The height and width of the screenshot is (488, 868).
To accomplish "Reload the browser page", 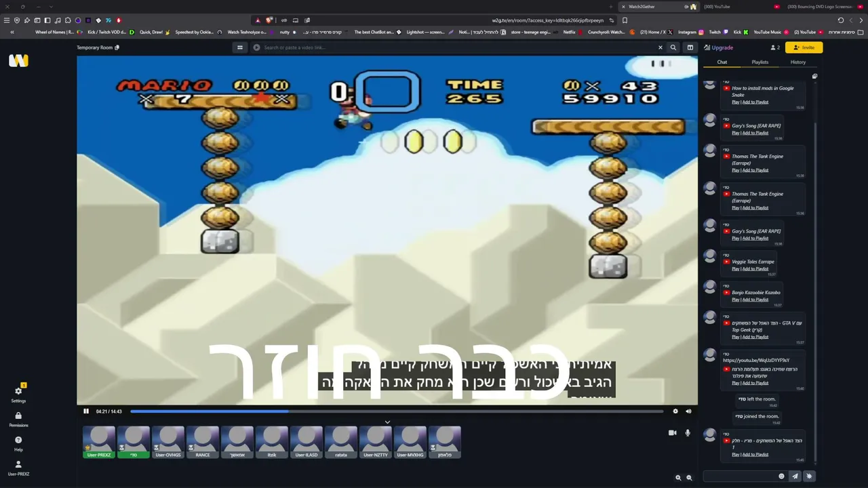I will 841,20.
